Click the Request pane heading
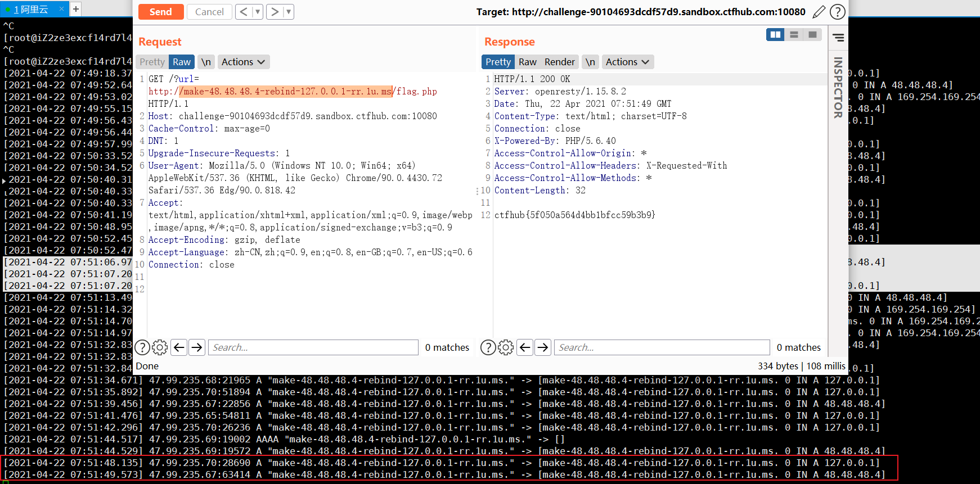The height and width of the screenshot is (484, 980). click(x=160, y=42)
